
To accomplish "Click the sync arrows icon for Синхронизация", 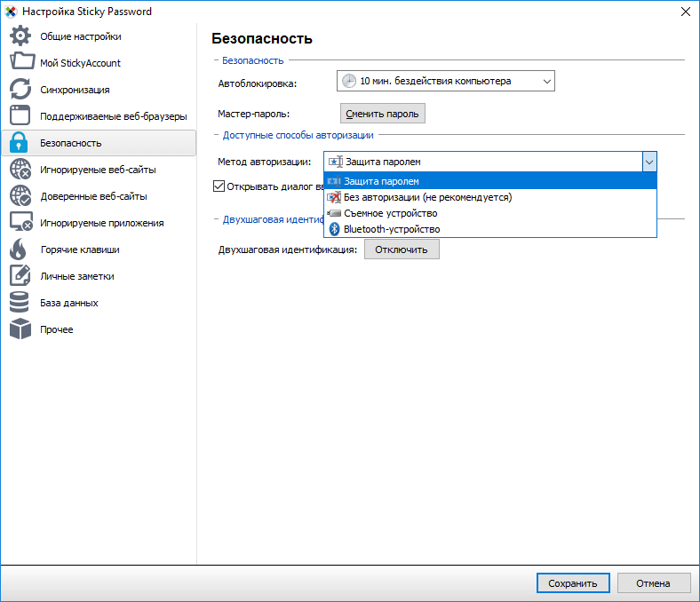I will tap(20, 89).
